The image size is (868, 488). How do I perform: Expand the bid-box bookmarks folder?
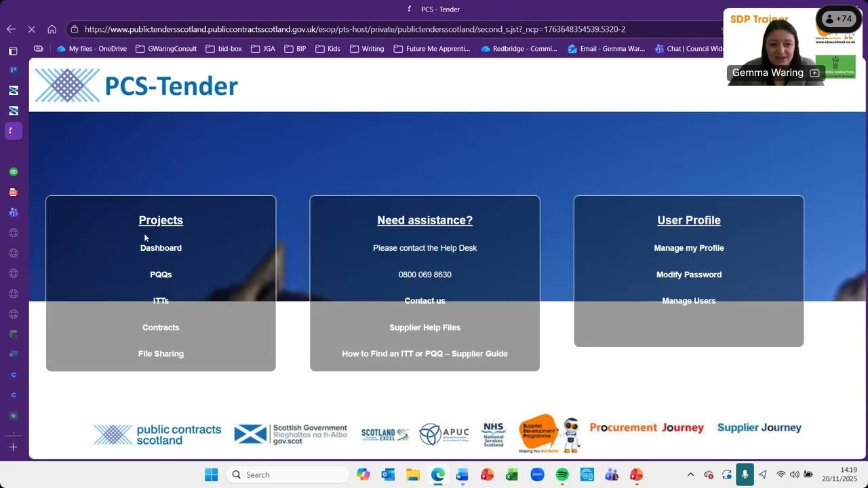coord(224,49)
